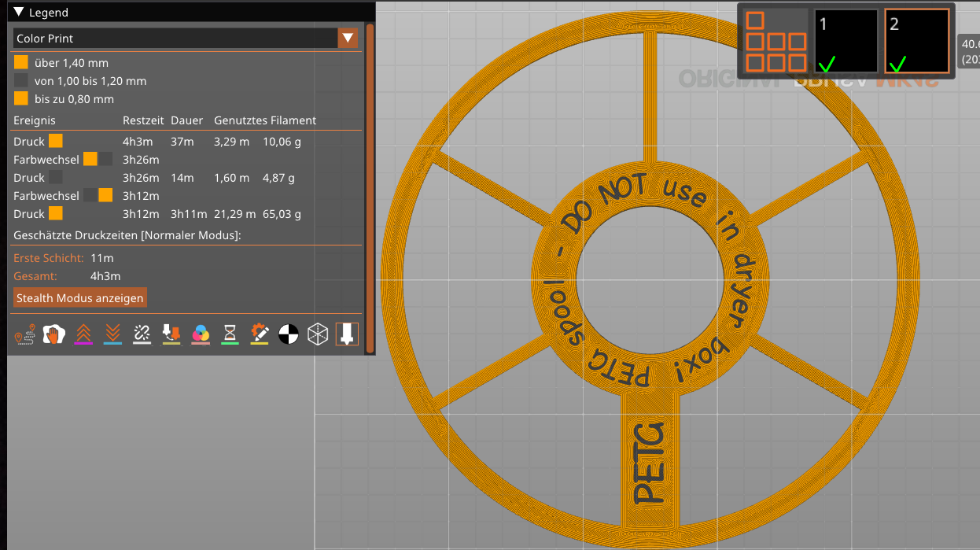The width and height of the screenshot is (980, 550).
Task: Toggle Center of gravity marker icon
Action: click(289, 334)
